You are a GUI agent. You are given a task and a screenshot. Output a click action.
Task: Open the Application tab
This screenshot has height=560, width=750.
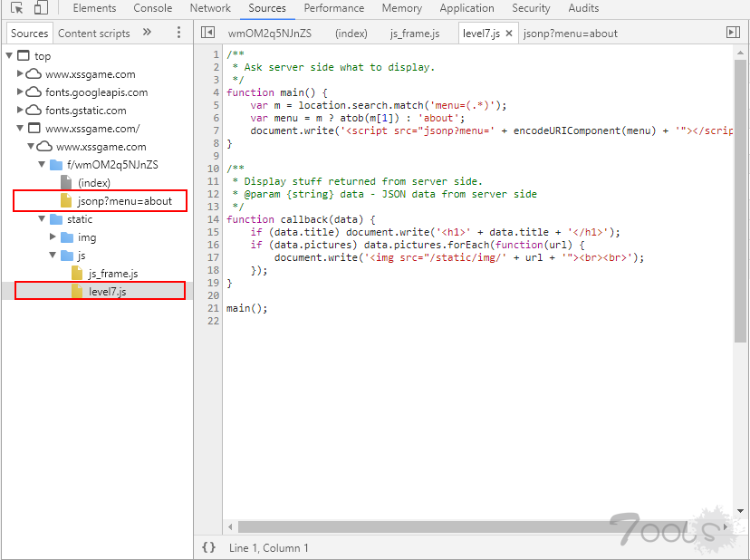pyautogui.click(x=466, y=8)
